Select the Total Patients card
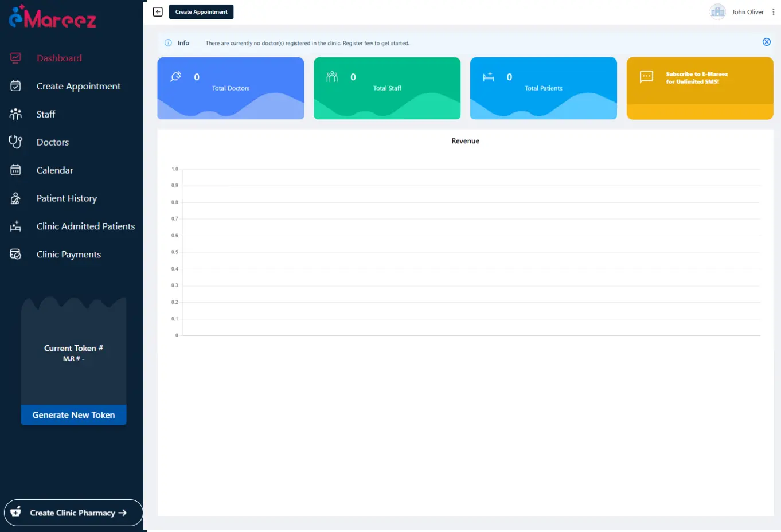The width and height of the screenshot is (781, 532). point(544,88)
